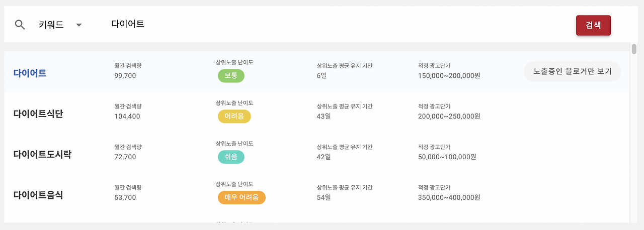
Task: Click the orange 매우 어려움 badge
Action: [242, 198]
